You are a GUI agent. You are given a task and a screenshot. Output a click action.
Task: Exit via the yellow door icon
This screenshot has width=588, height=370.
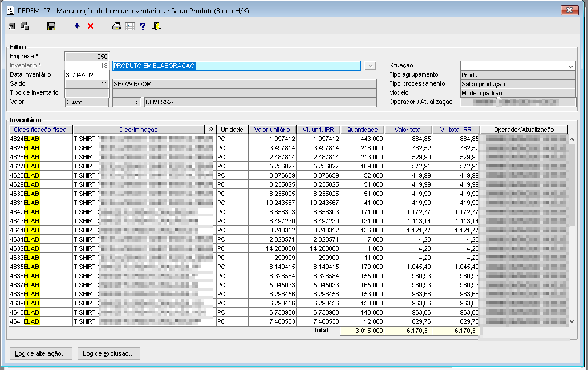pyautogui.click(x=156, y=26)
